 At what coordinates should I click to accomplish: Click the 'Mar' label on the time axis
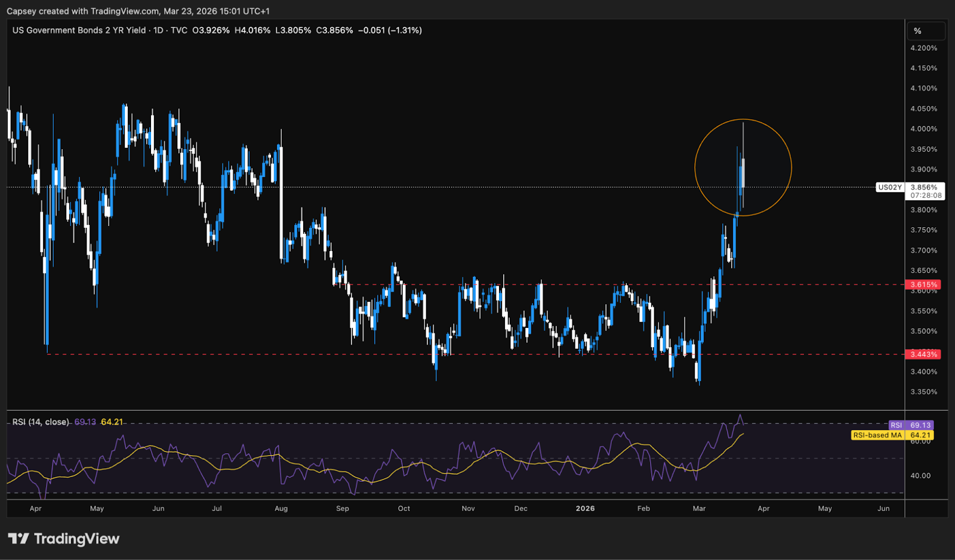click(699, 509)
